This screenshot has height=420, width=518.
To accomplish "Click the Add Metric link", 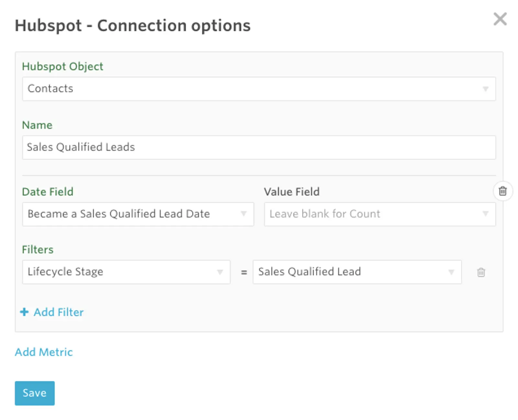I will (43, 352).
